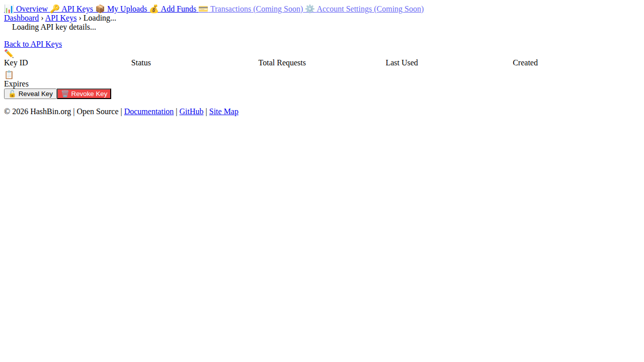Viewport: 644px width, 362px height.
Task: Open the Add Funds page
Action: (173, 9)
